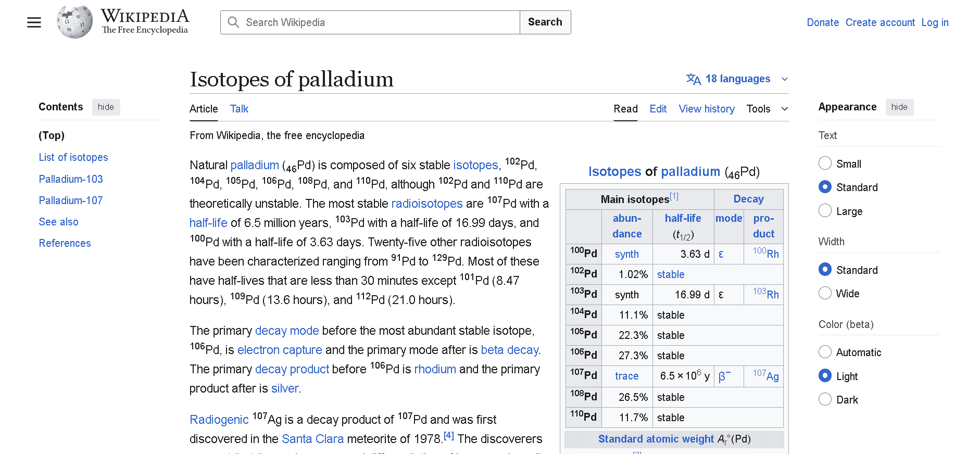980x454 pixels.
Task: Open the radioisotopes link
Action: [427, 204]
